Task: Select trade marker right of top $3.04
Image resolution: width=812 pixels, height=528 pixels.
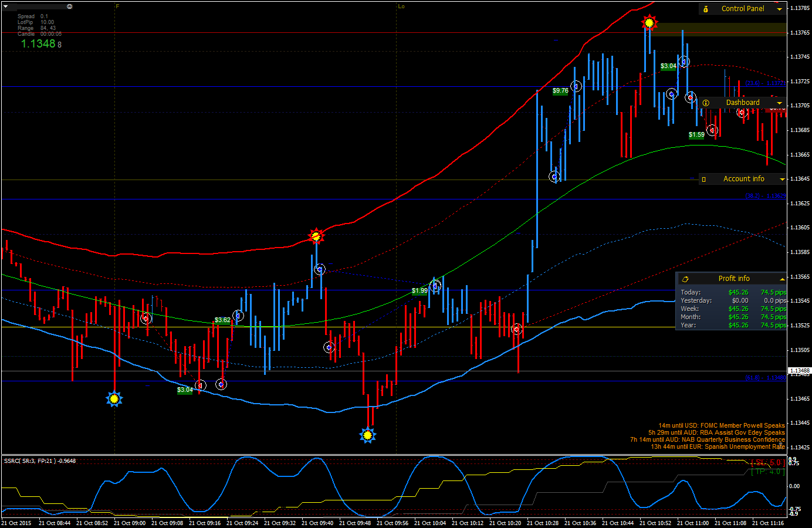Action: point(684,62)
